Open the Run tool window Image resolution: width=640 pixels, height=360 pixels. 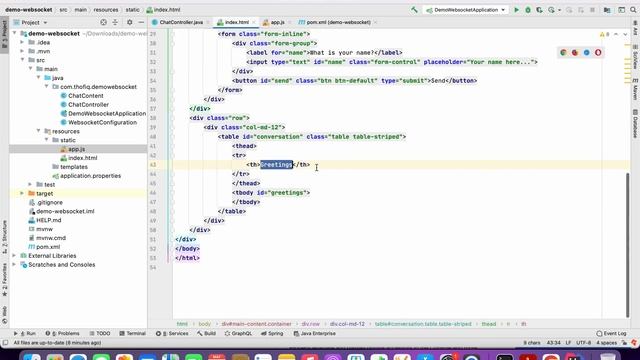click(25, 333)
